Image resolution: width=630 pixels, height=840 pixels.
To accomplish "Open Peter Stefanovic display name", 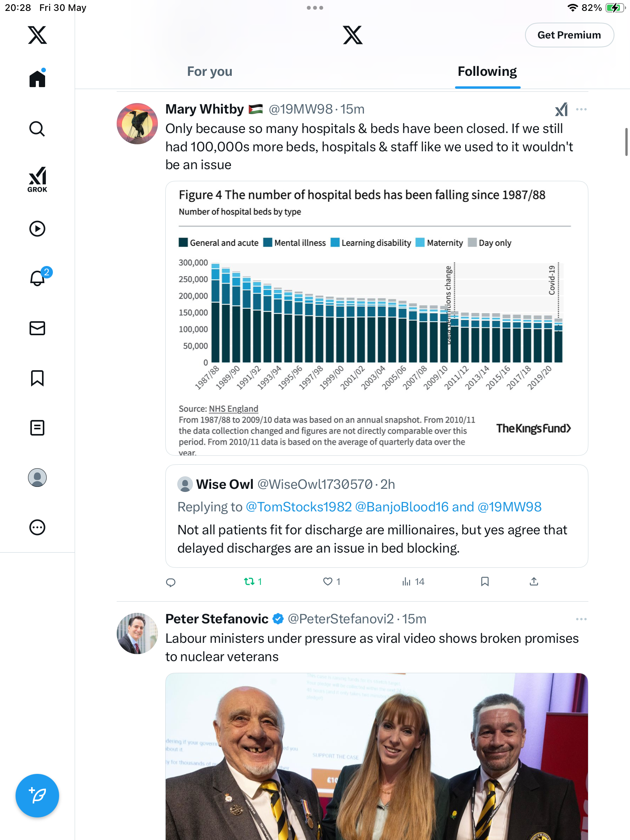I will pos(217,619).
